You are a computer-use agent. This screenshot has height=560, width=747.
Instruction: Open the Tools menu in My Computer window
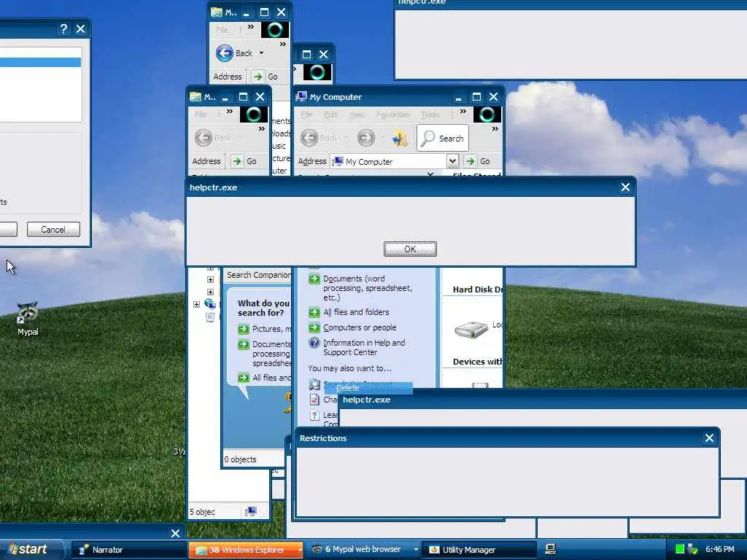click(430, 114)
